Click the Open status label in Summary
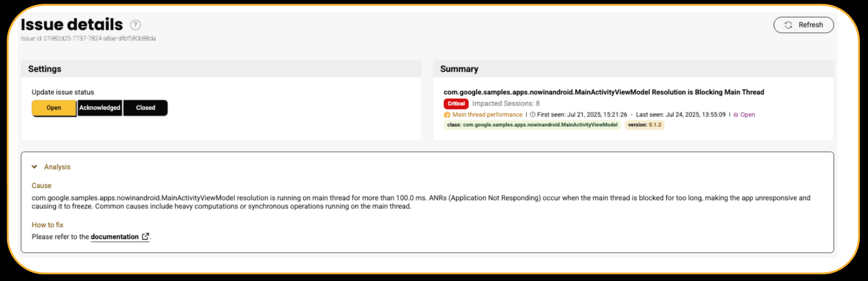 point(748,115)
